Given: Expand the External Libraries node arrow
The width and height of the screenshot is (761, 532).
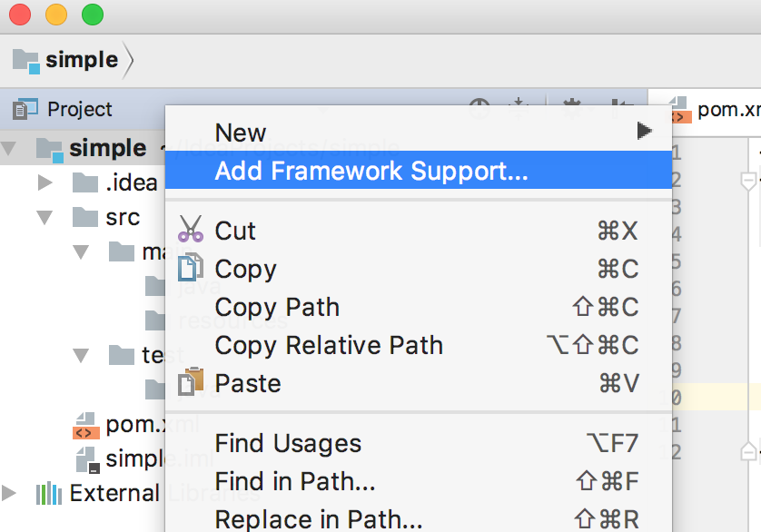Looking at the screenshot, I should point(10,494).
